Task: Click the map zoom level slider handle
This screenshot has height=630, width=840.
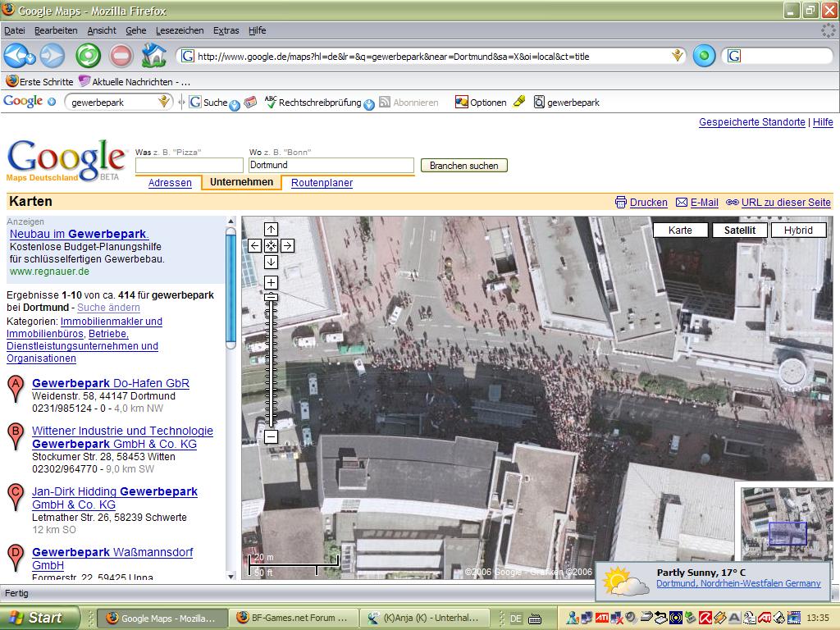Action: (271, 297)
